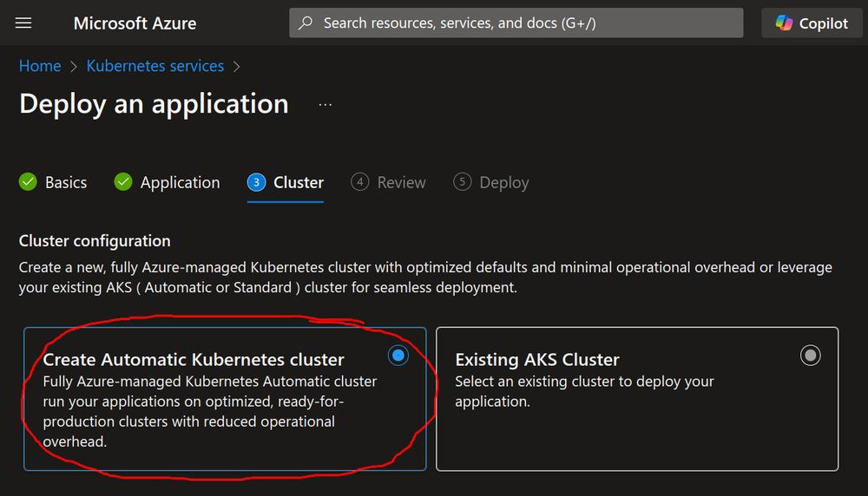Viewport: 868px width, 496px height.
Task: Select the Existing AKS Cluster radio button
Action: pos(810,355)
